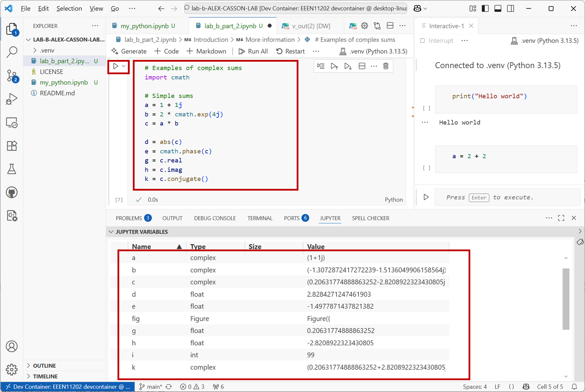Click the Run All button
585x392 pixels.
253,51
